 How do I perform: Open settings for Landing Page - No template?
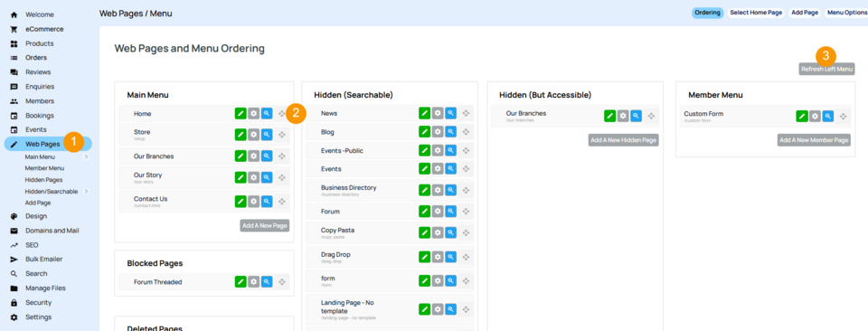pos(438,309)
